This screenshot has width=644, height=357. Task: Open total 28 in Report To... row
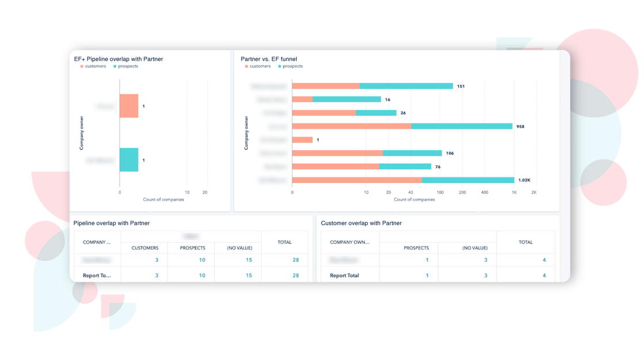click(x=296, y=276)
